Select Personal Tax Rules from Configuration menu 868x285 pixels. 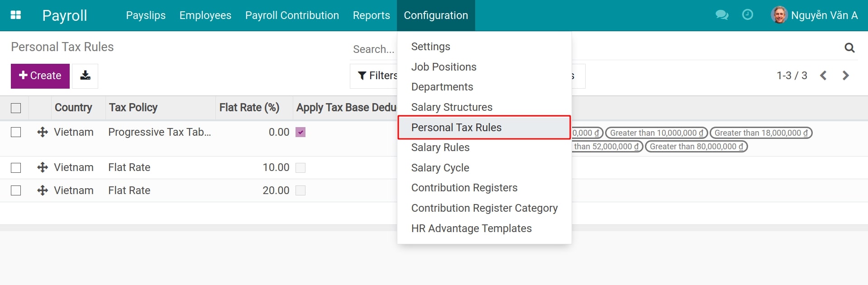point(456,128)
